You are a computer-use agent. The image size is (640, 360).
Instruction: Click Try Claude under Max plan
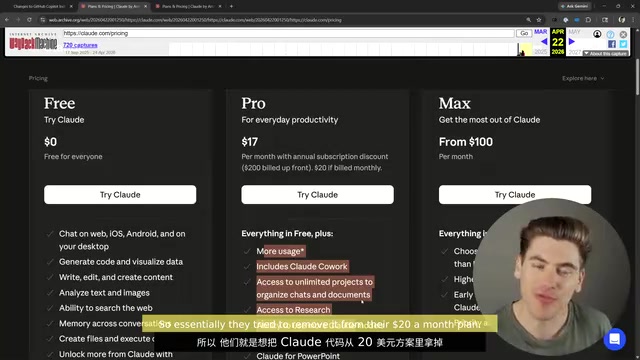(x=515, y=195)
